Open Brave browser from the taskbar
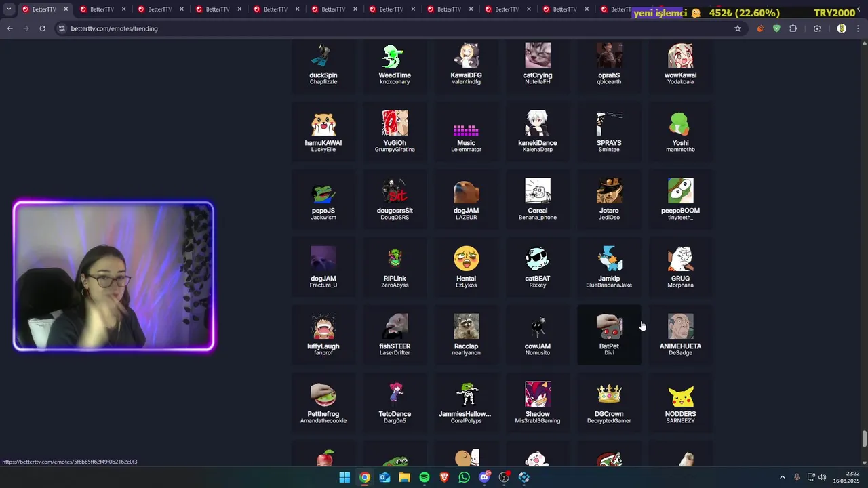The height and width of the screenshot is (488, 868). 444,477
